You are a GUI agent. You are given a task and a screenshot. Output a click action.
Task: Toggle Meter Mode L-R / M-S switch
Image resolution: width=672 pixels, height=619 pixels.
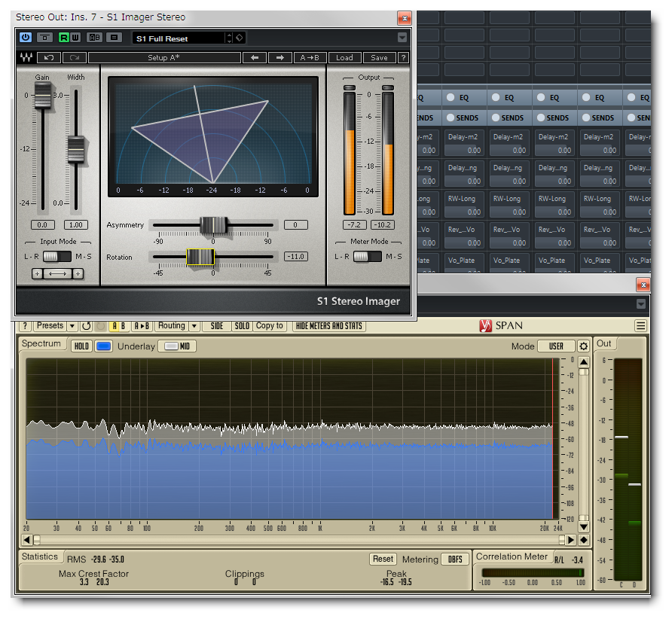[367, 256]
